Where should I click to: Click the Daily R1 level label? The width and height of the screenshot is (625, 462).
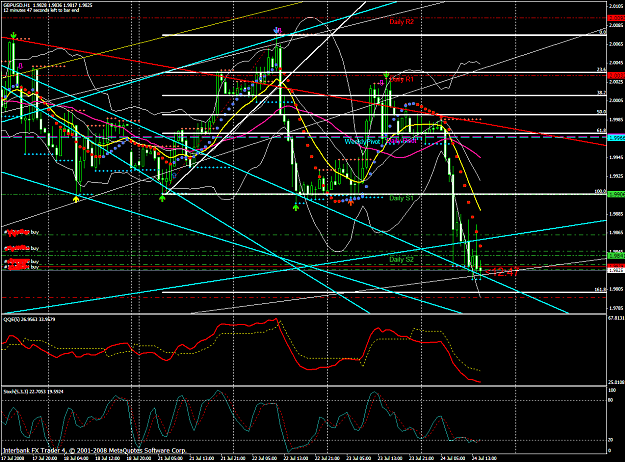click(402, 79)
